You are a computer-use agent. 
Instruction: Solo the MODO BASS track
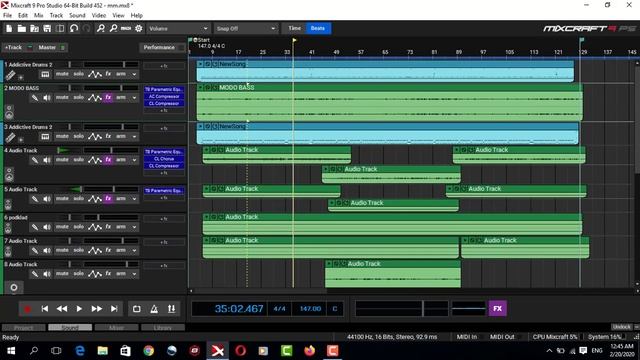coord(79,98)
